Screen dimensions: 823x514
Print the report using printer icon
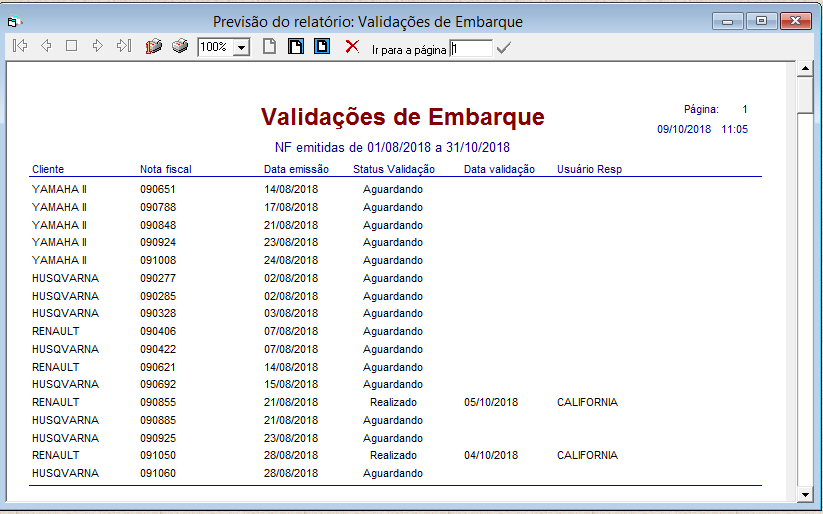tap(179, 46)
